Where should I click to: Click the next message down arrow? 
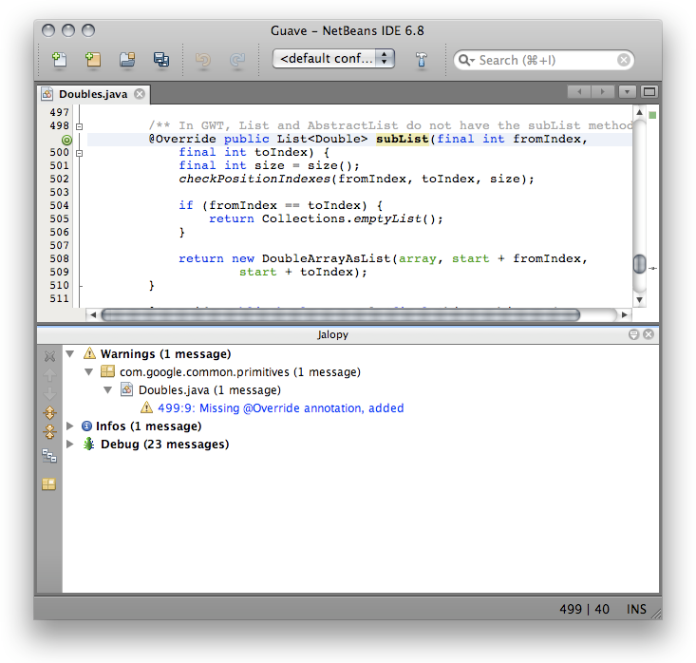pos(50,394)
